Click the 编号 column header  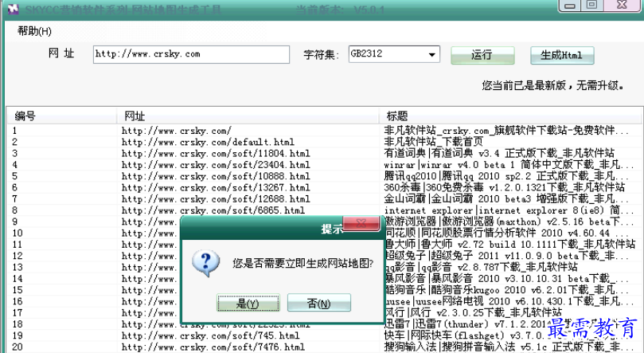[61, 116]
